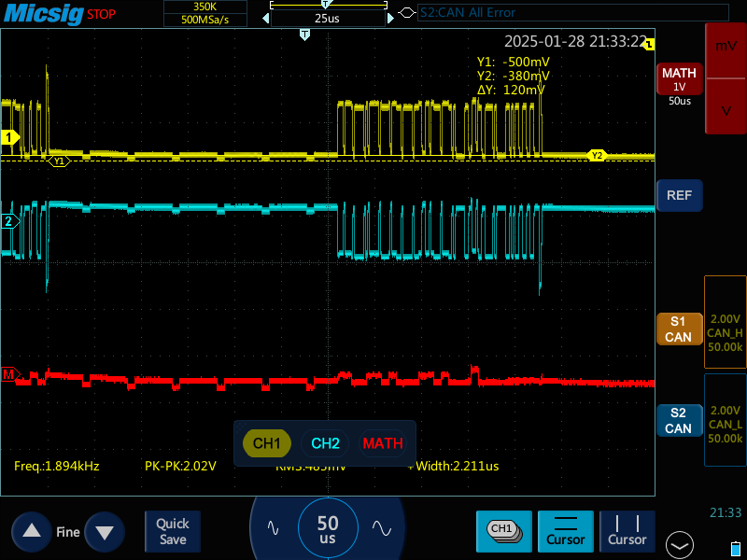Select CH2 in the channel selector popup
Viewport: 747px width, 560px height.
pos(325,443)
